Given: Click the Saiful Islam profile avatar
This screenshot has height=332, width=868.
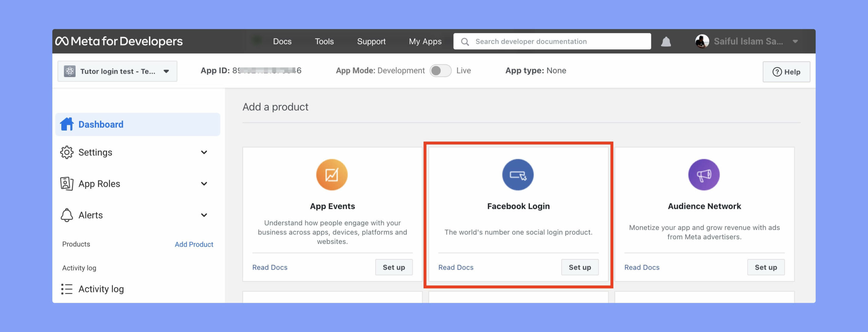Looking at the screenshot, I should [702, 41].
